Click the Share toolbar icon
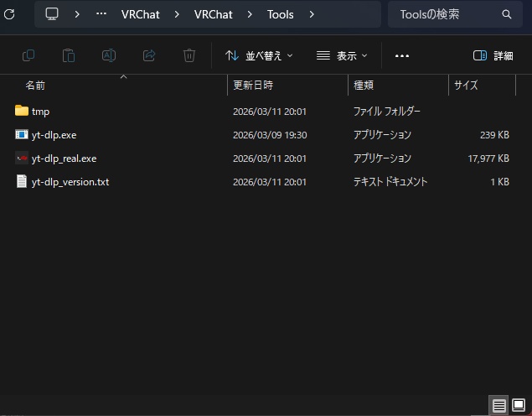 point(149,55)
